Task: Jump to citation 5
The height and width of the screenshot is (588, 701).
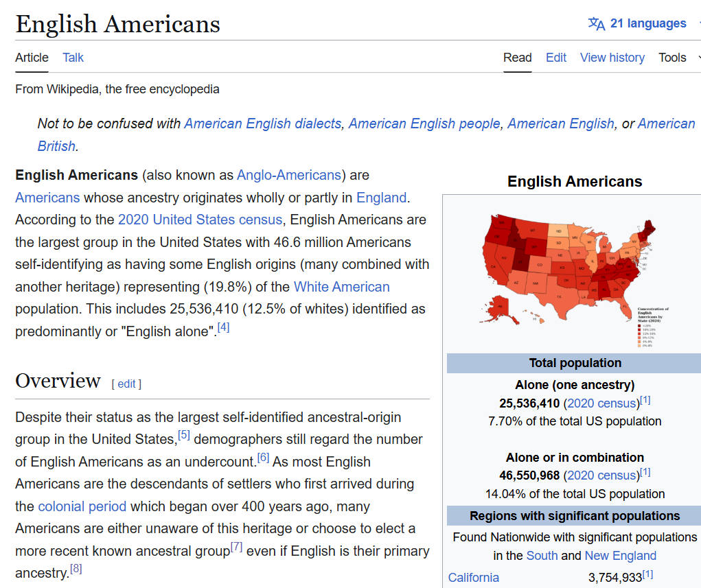Action: [x=184, y=435]
